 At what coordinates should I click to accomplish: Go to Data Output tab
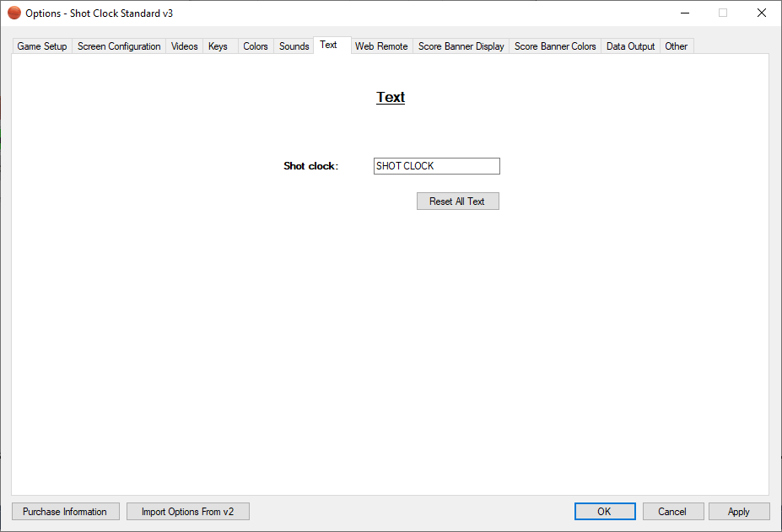coord(630,46)
